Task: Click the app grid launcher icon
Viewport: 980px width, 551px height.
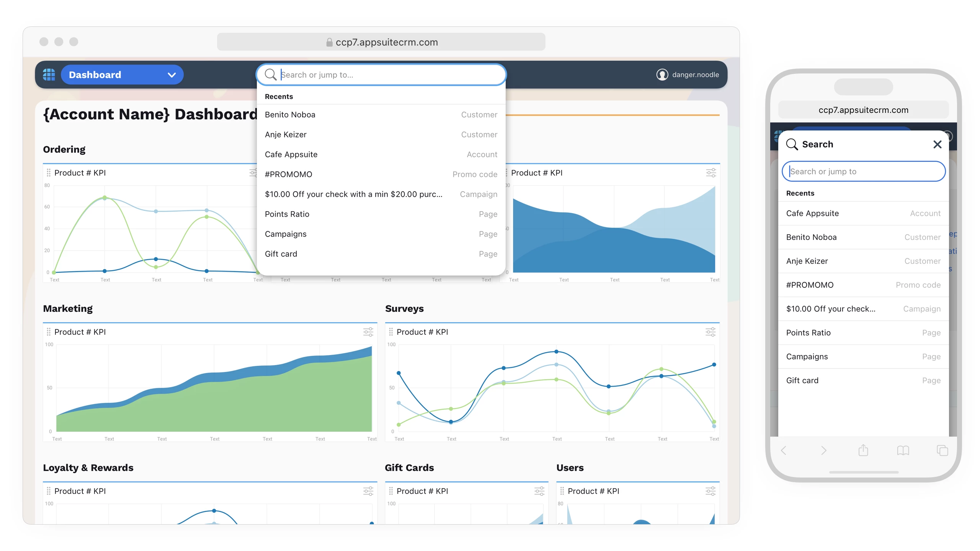Action: coord(49,75)
